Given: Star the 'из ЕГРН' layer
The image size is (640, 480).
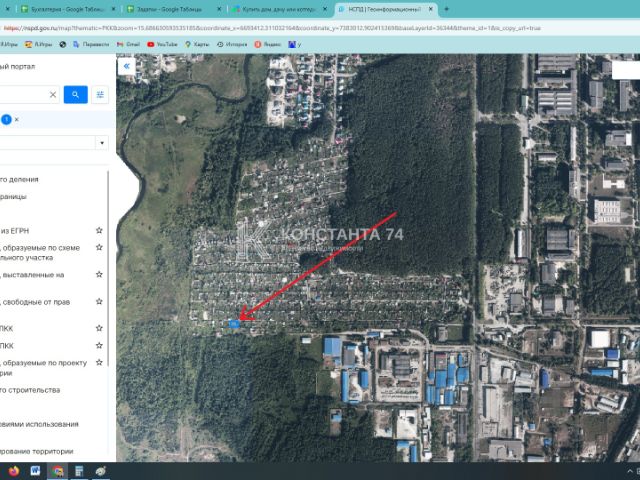Looking at the screenshot, I should coord(99,231).
